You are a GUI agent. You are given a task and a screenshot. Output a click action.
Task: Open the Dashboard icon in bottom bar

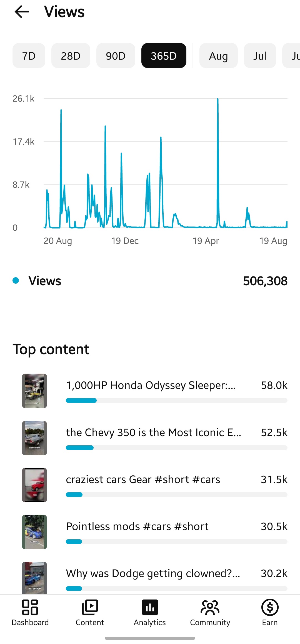pos(30,607)
